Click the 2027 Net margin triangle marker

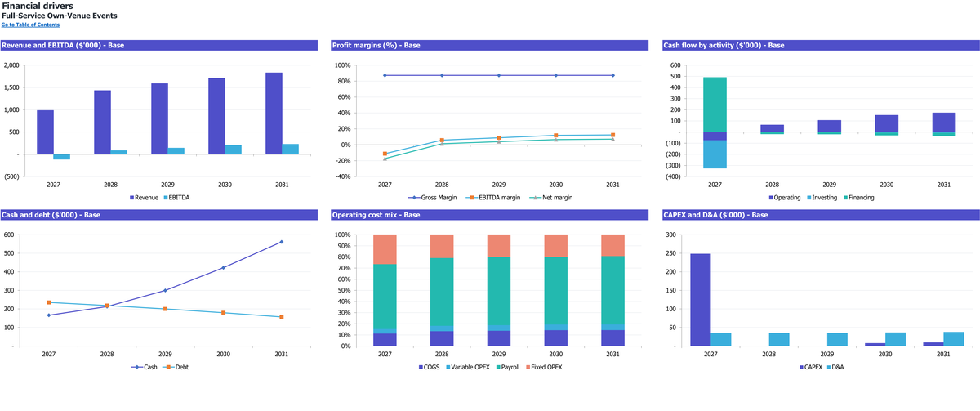[x=385, y=159]
